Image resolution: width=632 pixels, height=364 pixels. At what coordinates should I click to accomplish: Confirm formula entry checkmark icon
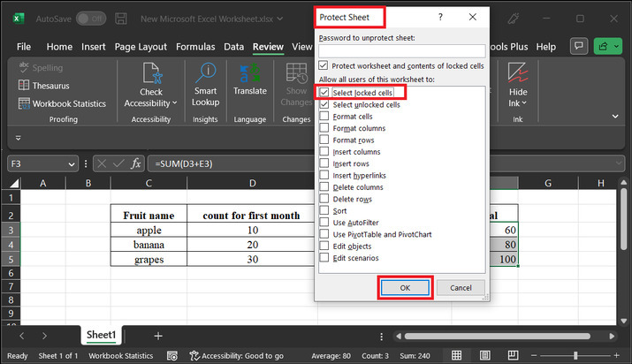tap(118, 163)
